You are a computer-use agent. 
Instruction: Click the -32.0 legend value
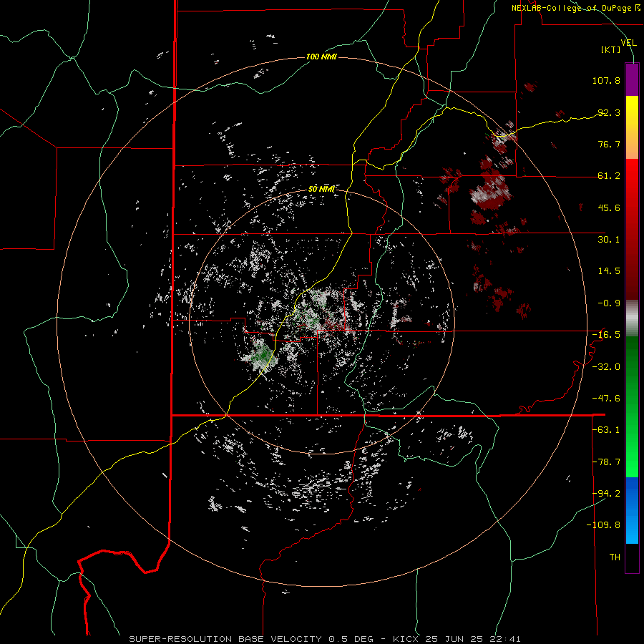[x=606, y=367]
